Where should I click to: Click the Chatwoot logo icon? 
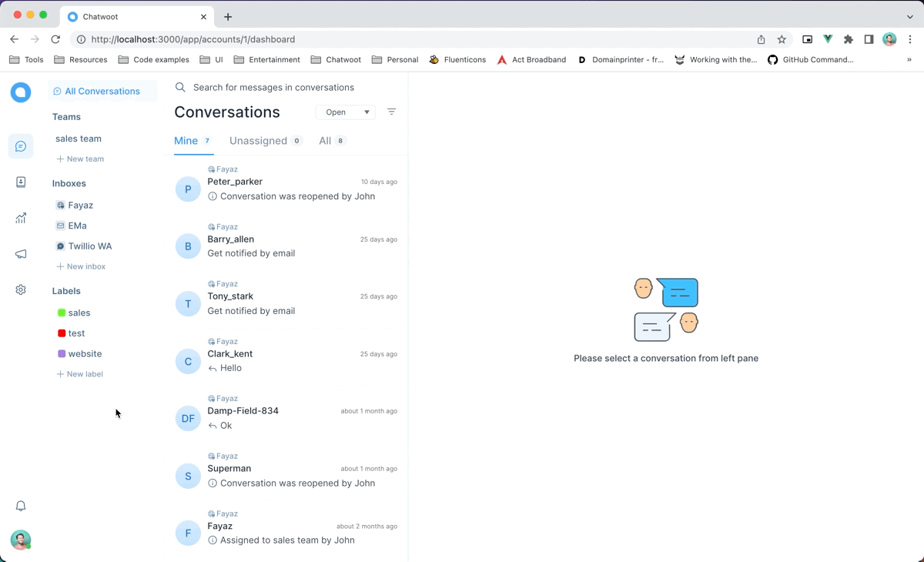(21, 92)
